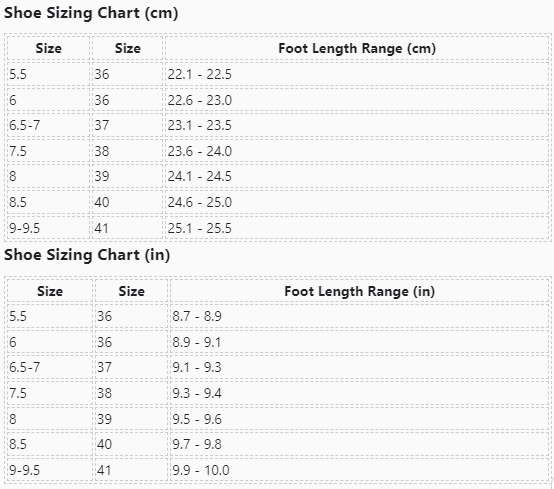Click the 22.6 - 23.0 cm range cell
This screenshot has height=489, width=554.
357,100
